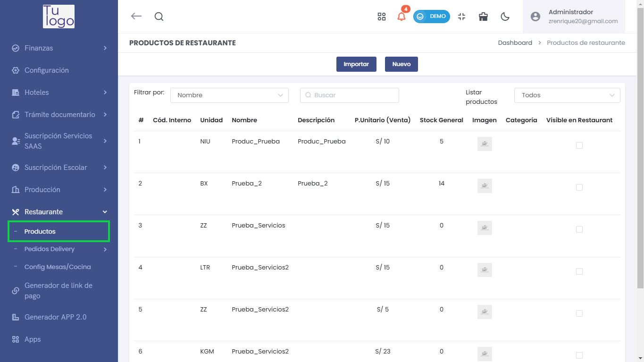
Task: Open search via the magnifier icon
Action: tap(159, 17)
